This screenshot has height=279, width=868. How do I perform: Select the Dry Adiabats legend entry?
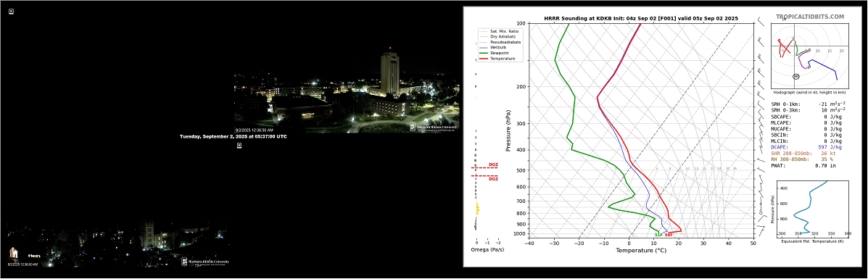tap(504, 36)
